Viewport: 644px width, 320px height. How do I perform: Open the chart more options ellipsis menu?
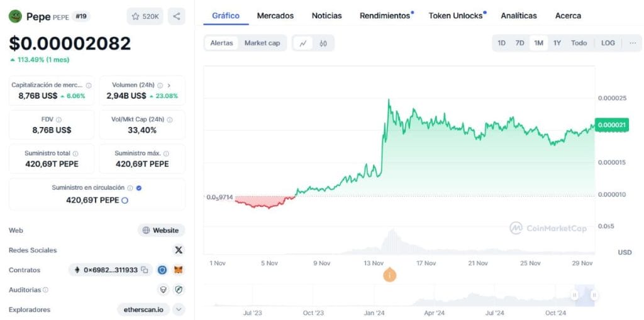pyautogui.click(x=633, y=43)
